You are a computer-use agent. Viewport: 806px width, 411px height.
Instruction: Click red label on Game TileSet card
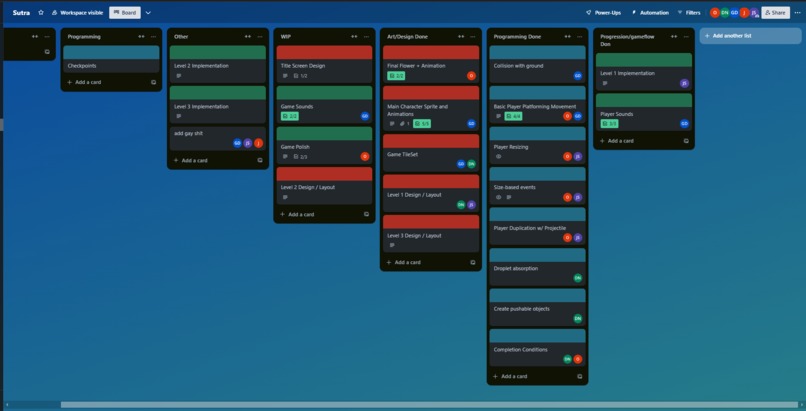[x=431, y=141]
